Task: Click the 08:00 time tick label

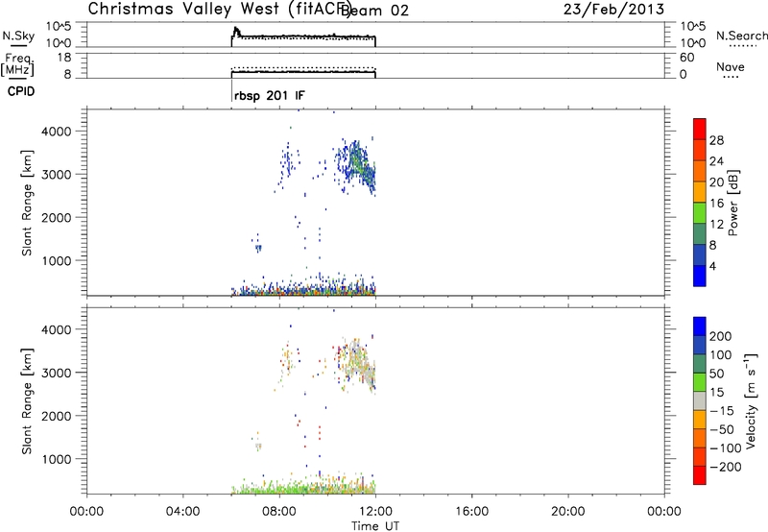Action: (x=279, y=512)
